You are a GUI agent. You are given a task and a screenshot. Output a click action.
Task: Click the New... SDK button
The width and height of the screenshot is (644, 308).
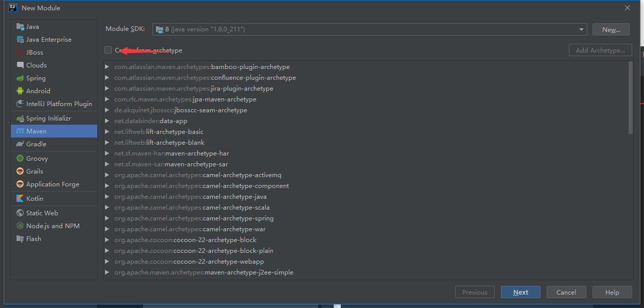(x=611, y=29)
